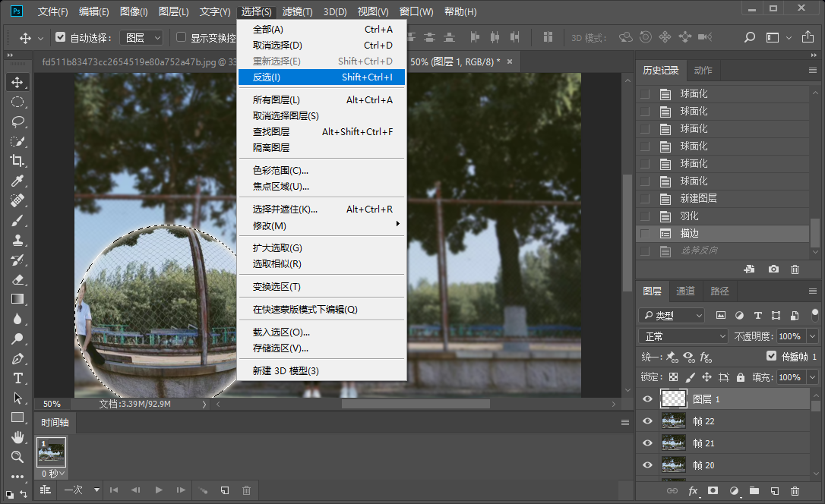The height and width of the screenshot is (504, 825).
Task: Select 新建图层 history state
Action: [722, 199]
